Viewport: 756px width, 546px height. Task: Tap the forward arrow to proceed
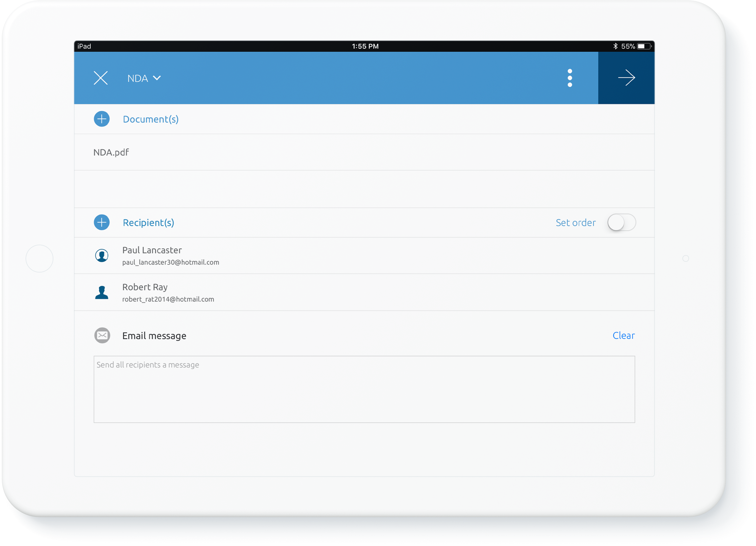626,78
